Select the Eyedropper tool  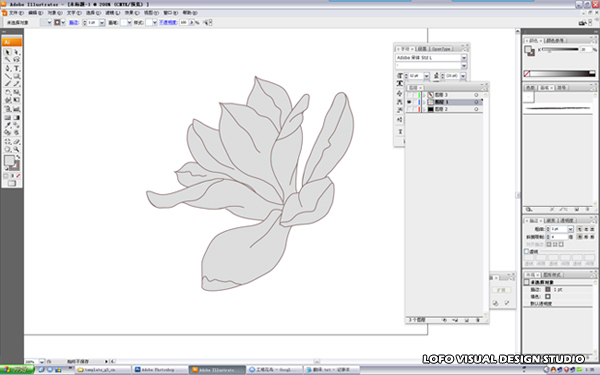click(x=7, y=125)
